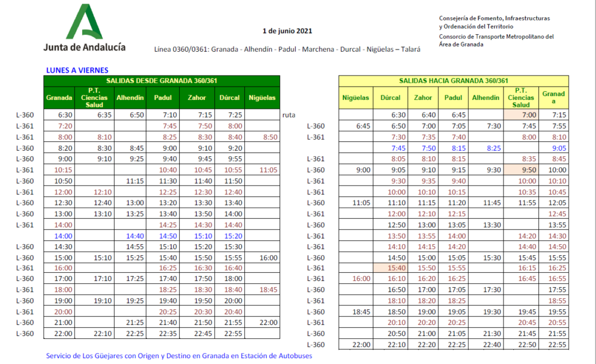This screenshot has width=596, height=364.
Task: Click the 'ruta' label between the tables
Action: pyautogui.click(x=289, y=115)
